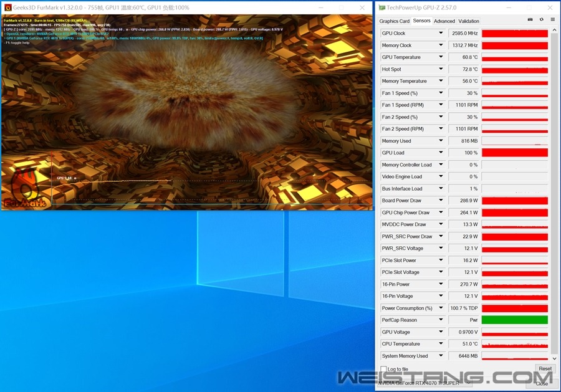Screen dimensions: 561x392
Task: Expand the PCIe Slot Power dropdown
Action: click(441, 261)
